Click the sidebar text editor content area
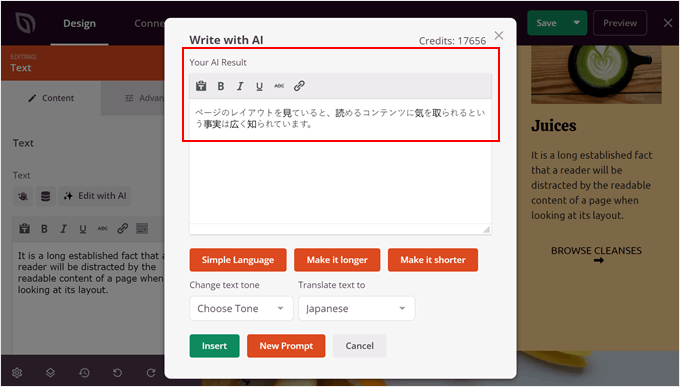Screen dimensions: 680x387 pyautogui.click(x=89, y=299)
